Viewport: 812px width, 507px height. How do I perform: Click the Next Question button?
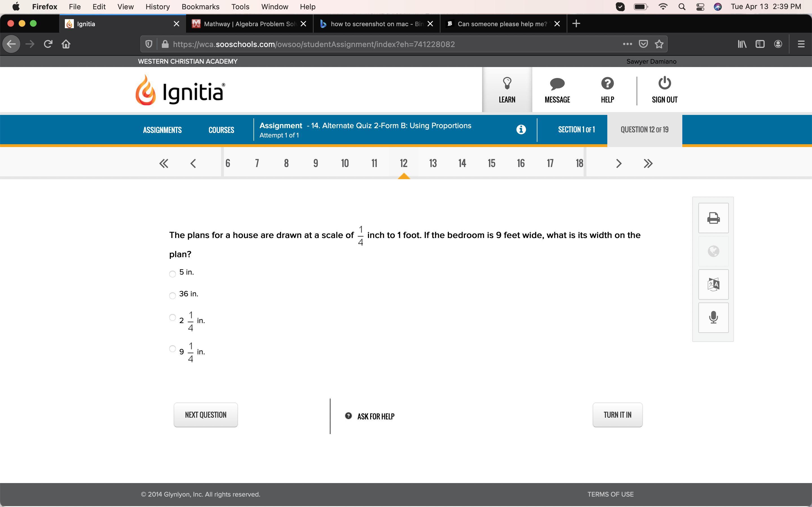[x=205, y=415]
